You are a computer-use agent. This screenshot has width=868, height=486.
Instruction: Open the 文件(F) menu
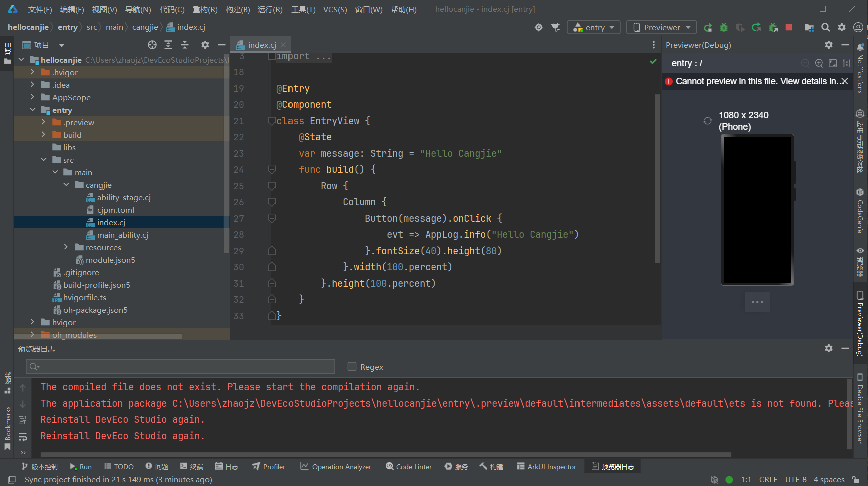pyautogui.click(x=40, y=9)
